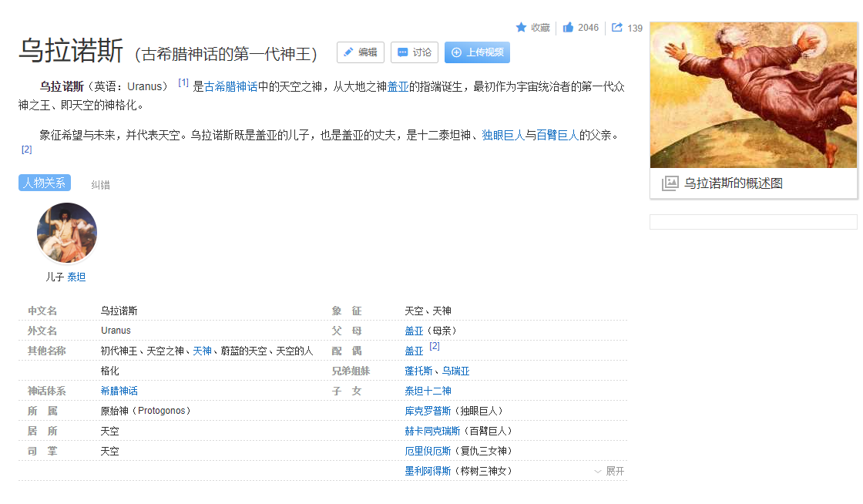Image resolution: width=863 pixels, height=504 pixels.
Task: Open reference [1] after Uranus
Action: click(183, 82)
